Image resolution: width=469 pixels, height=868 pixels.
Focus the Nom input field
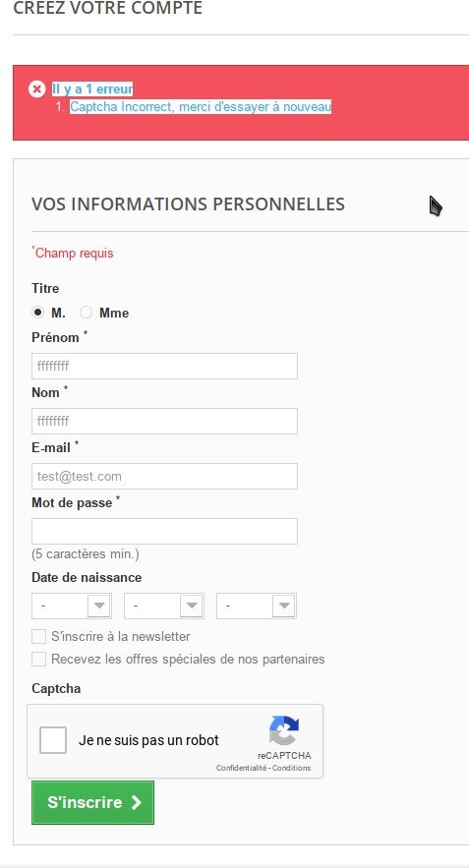[x=164, y=422]
